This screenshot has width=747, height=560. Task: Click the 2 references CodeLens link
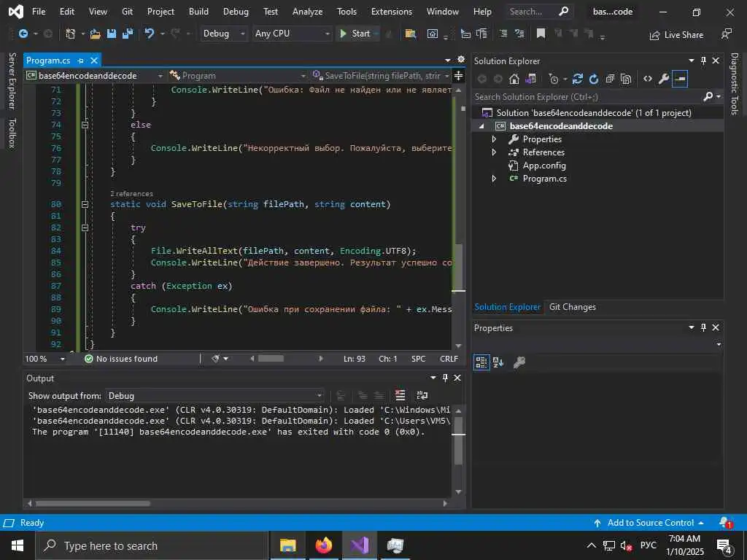point(131,194)
